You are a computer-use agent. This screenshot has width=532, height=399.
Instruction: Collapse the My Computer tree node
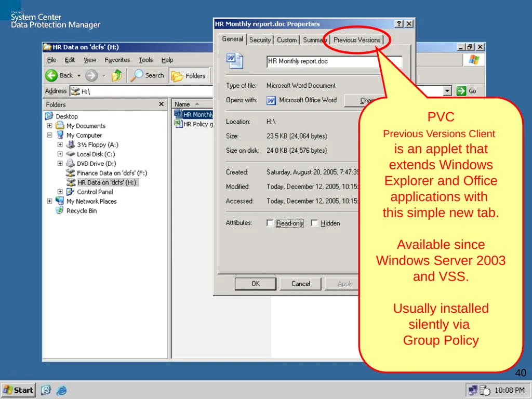tap(49, 135)
